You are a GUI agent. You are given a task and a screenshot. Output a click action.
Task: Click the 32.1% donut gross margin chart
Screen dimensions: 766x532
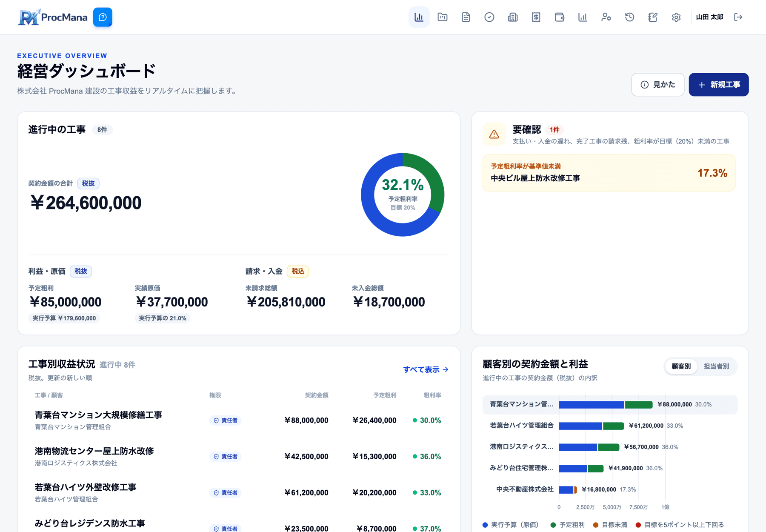(x=403, y=195)
